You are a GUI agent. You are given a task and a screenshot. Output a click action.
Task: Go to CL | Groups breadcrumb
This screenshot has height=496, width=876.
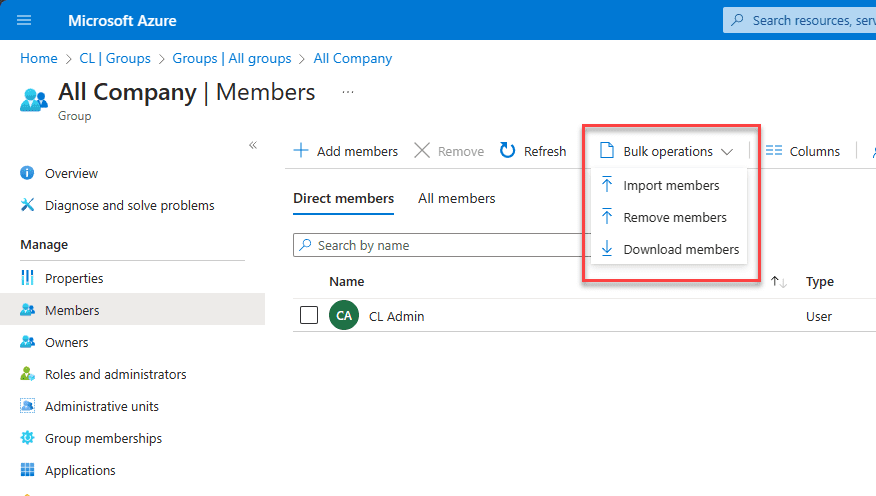pos(115,59)
